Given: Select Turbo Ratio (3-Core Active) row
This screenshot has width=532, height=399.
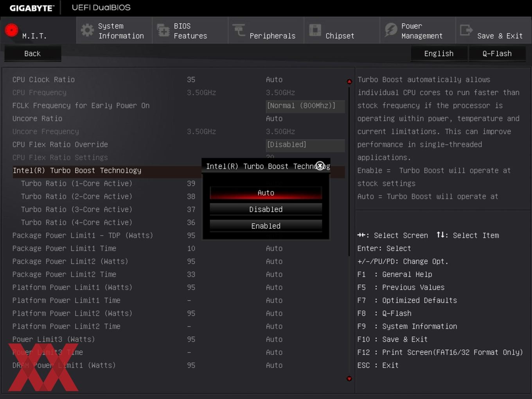Looking at the screenshot, I should pos(77,209).
